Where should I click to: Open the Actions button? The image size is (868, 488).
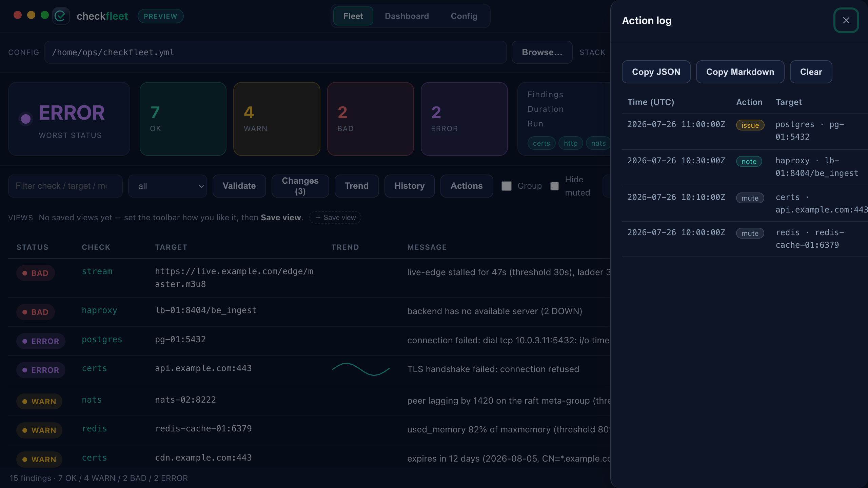(467, 186)
